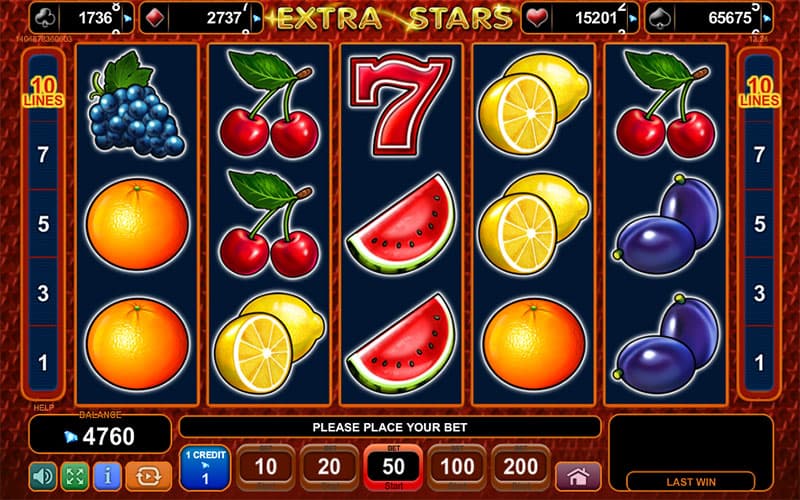Screen dimensions: 800x500
Task: Open diamonds jackpot counter 2737
Action: pos(202,18)
